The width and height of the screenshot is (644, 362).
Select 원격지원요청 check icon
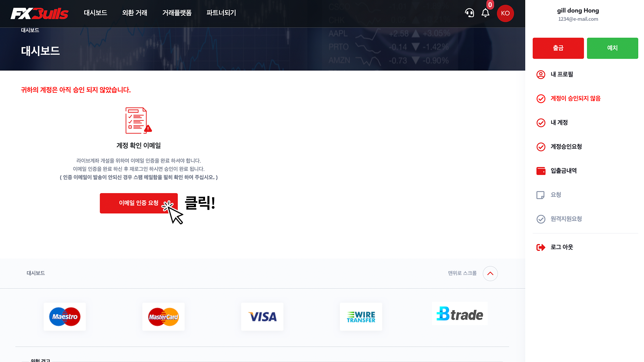click(x=541, y=219)
